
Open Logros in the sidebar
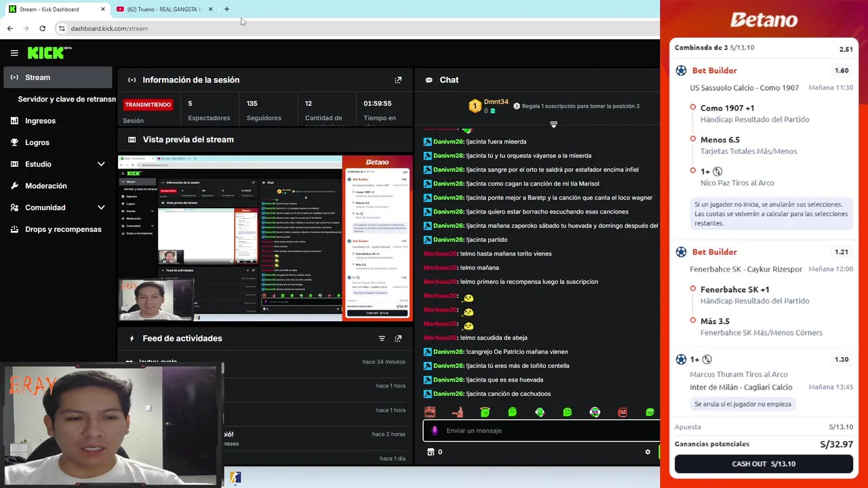click(x=58, y=142)
